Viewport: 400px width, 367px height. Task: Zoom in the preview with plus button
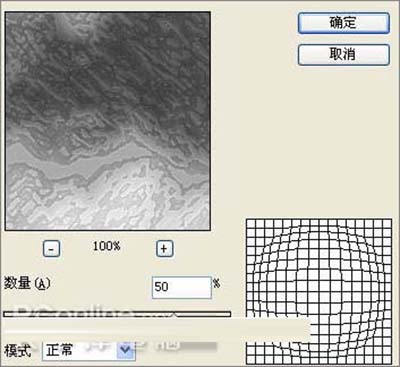tap(165, 249)
